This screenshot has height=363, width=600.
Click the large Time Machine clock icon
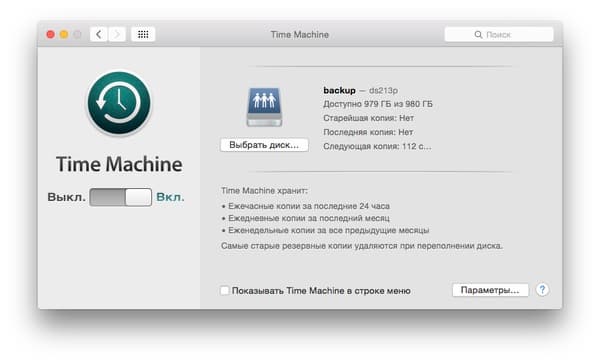pos(119,103)
